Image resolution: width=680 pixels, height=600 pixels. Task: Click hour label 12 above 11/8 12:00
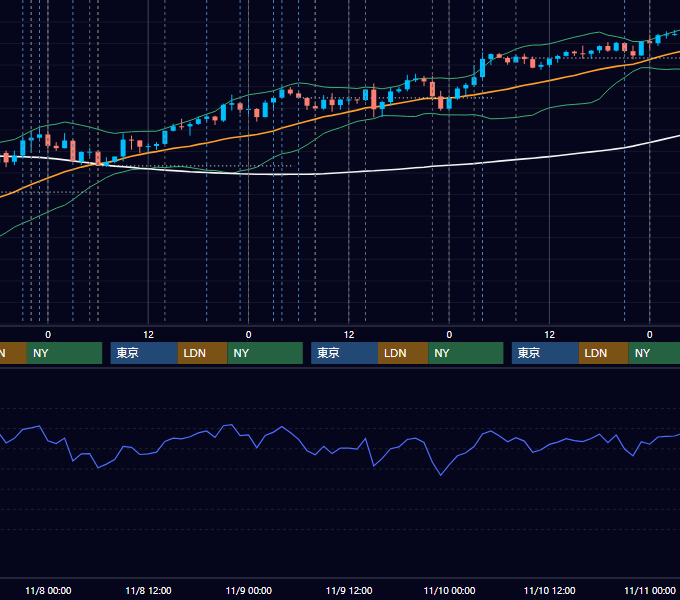(148, 335)
